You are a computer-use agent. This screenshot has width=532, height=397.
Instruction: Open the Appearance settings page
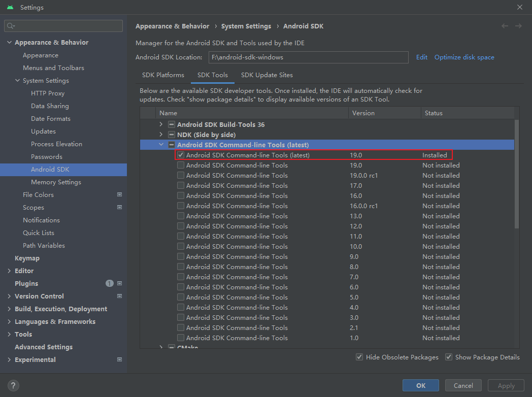(x=41, y=55)
